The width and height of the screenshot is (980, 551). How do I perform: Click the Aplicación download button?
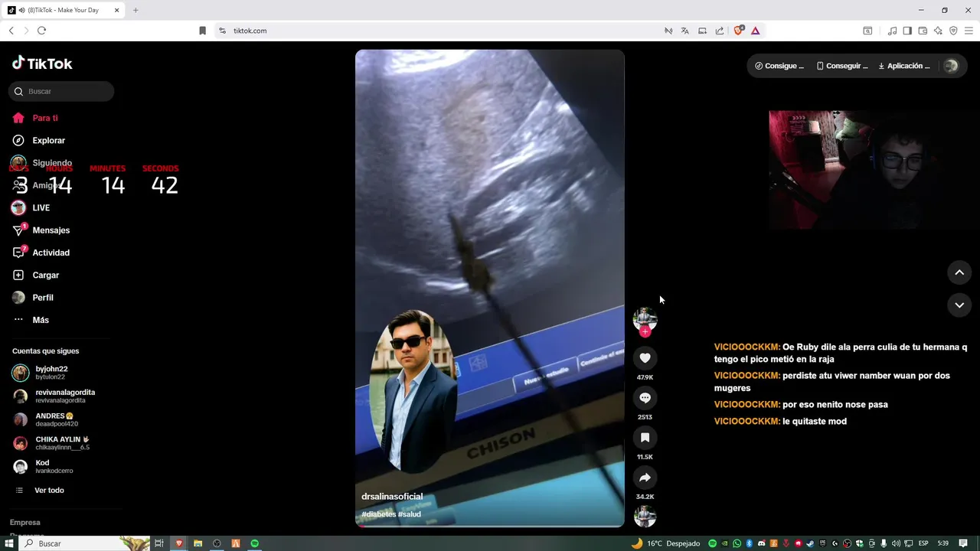tap(904, 66)
